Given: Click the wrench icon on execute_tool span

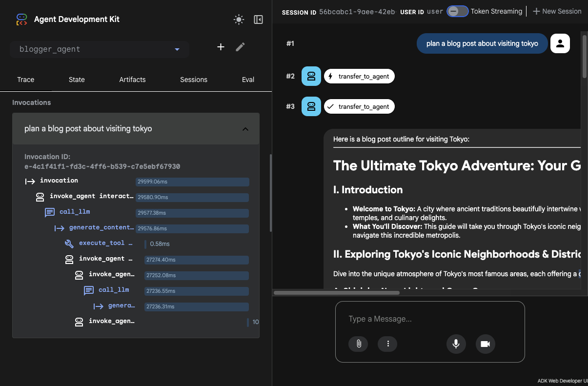Looking at the screenshot, I should [69, 244].
